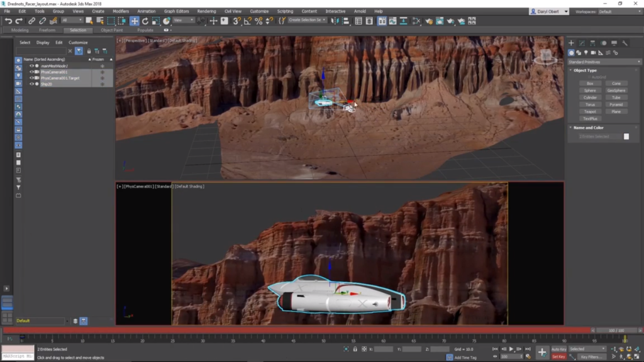This screenshot has width=644, height=362.
Task: Turn on Auto Key animation mode
Action: tap(559, 349)
